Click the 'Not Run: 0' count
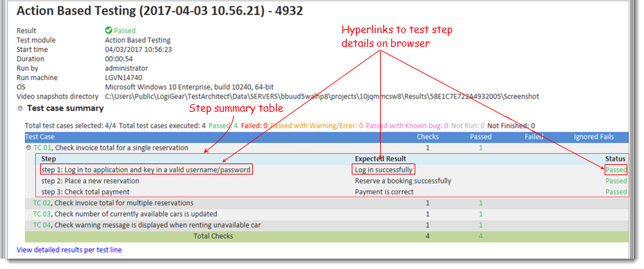 [x=468, y=126]
